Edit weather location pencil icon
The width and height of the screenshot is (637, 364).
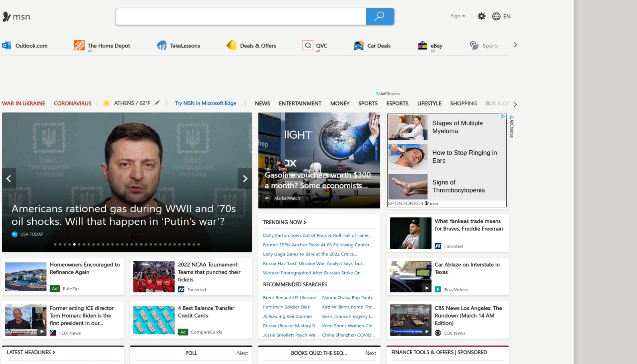pos(157,103)
